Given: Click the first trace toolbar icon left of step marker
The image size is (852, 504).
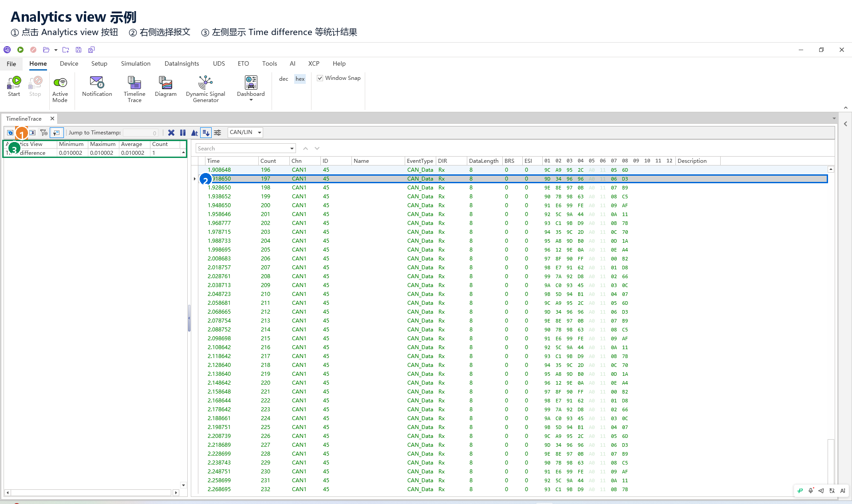Looking at the screenshot, I should [x=10, y=133].
